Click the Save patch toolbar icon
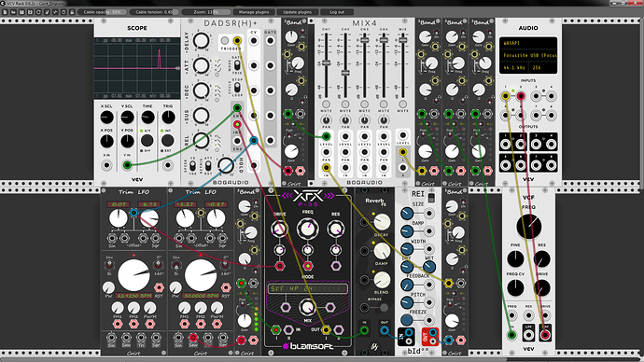Image resolution: width=644 pixels, height=362 pixels. pos(21,12)
